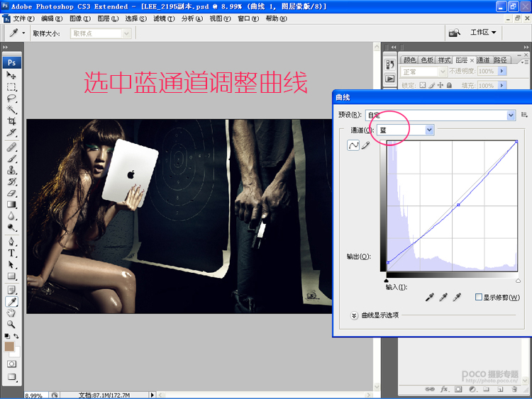Open the 滤镜 menu

coord(164,18)
